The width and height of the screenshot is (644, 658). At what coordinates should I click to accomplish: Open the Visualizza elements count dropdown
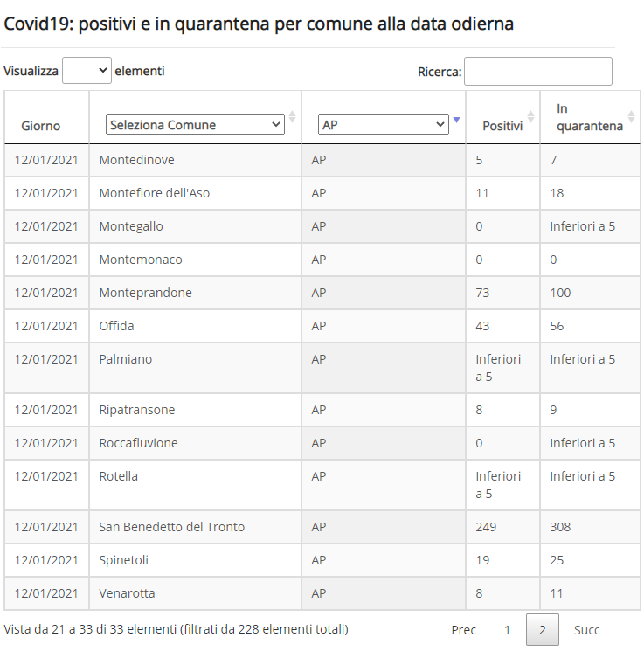[87, 71]
